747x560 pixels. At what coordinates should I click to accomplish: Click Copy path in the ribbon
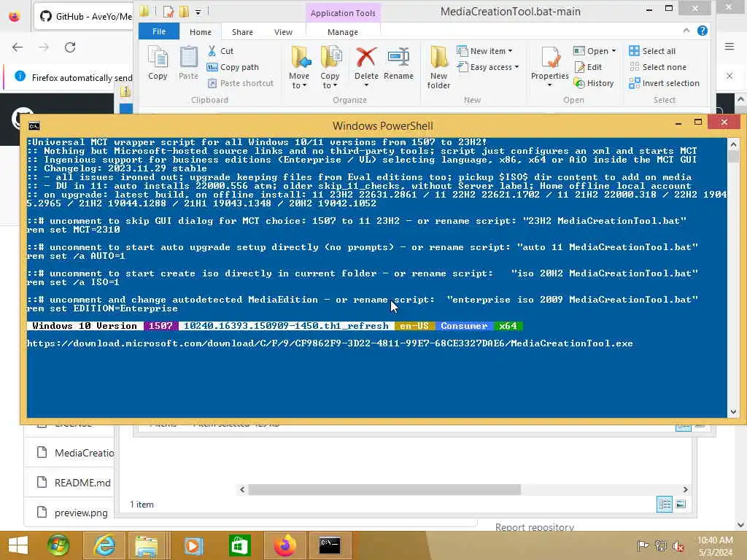233,67
